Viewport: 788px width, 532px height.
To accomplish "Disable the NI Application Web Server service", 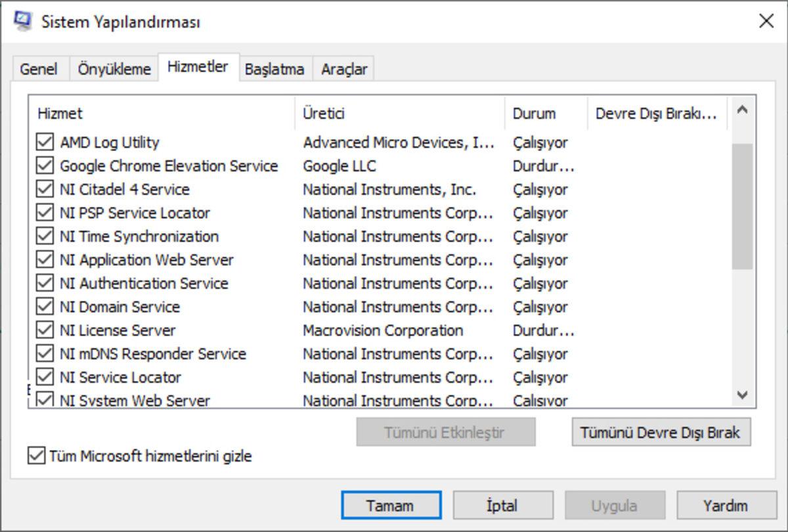I will [x=42, y=260].
